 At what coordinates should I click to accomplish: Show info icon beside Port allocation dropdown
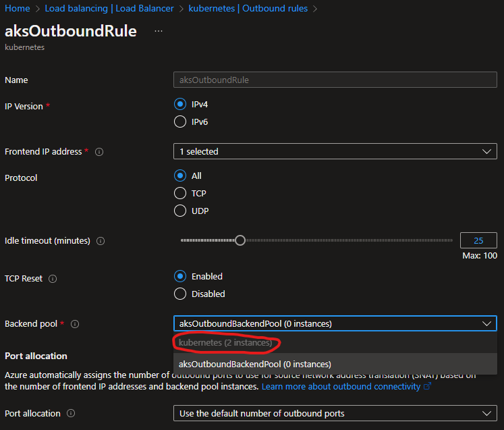tap(71, 413)
